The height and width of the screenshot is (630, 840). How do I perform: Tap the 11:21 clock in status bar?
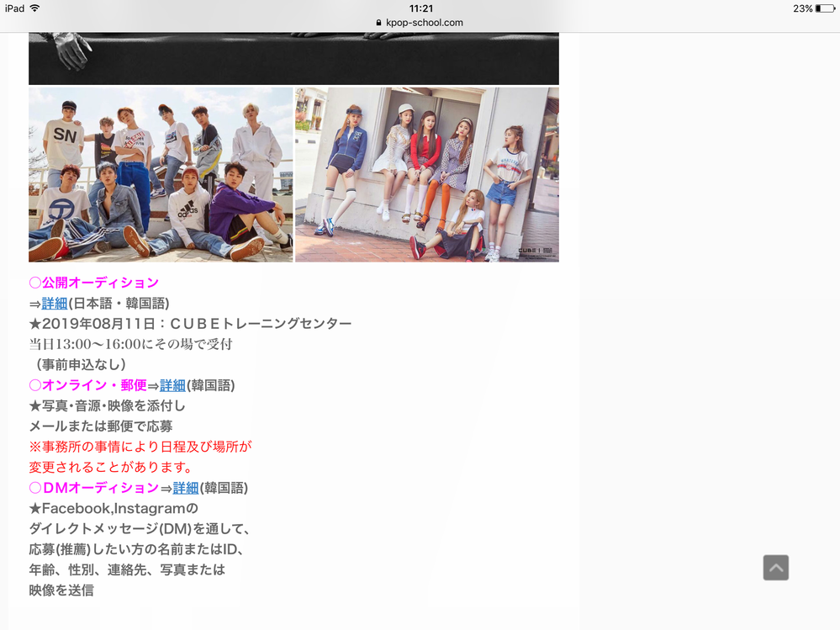[420, 8]
